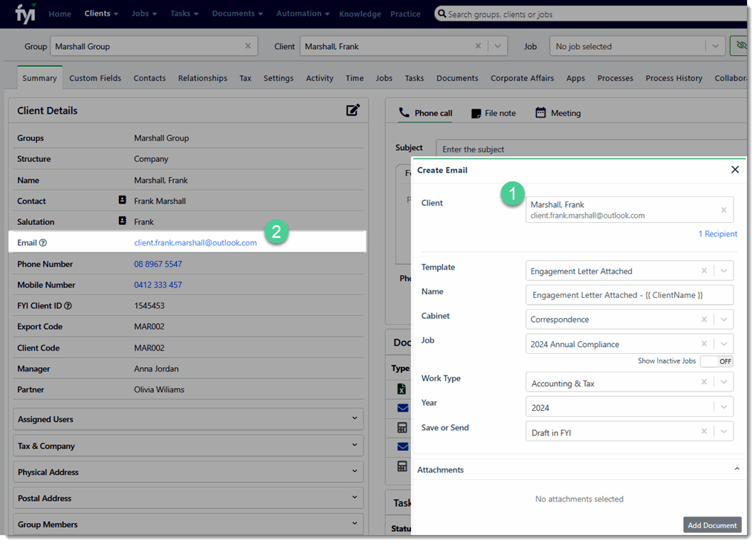Go to Practice in top navigation
This screenshot has height=544, width=756.
(405, 14)
